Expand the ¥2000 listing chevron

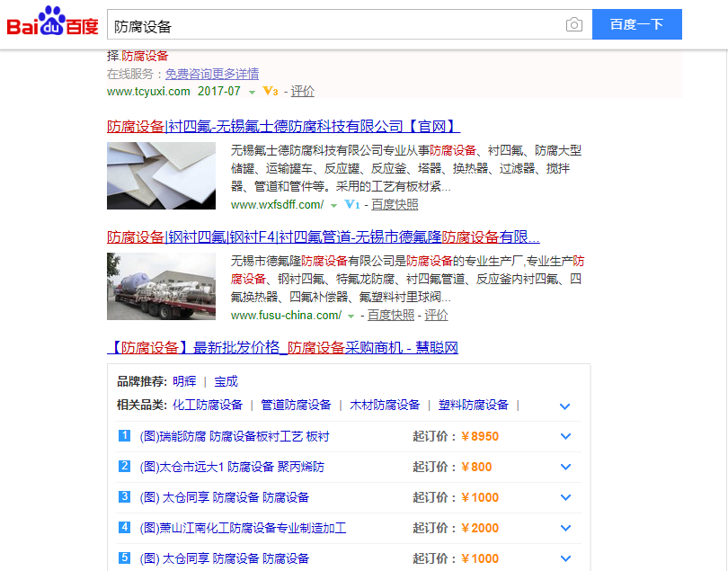point(564,529)
